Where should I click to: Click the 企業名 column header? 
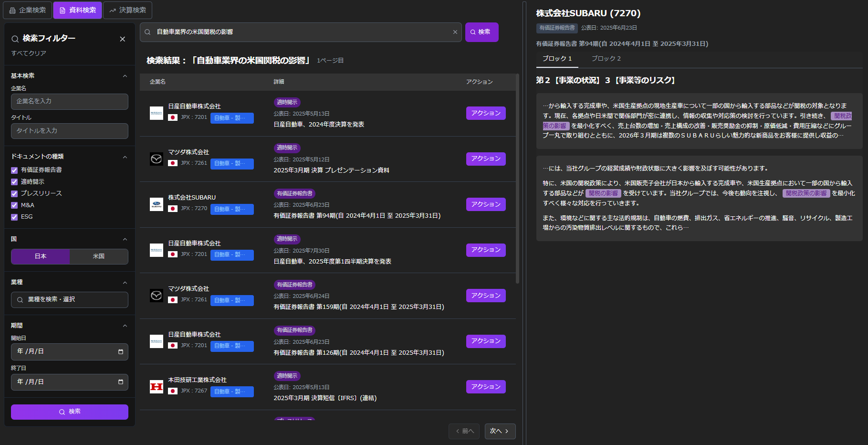coord(157,82)
